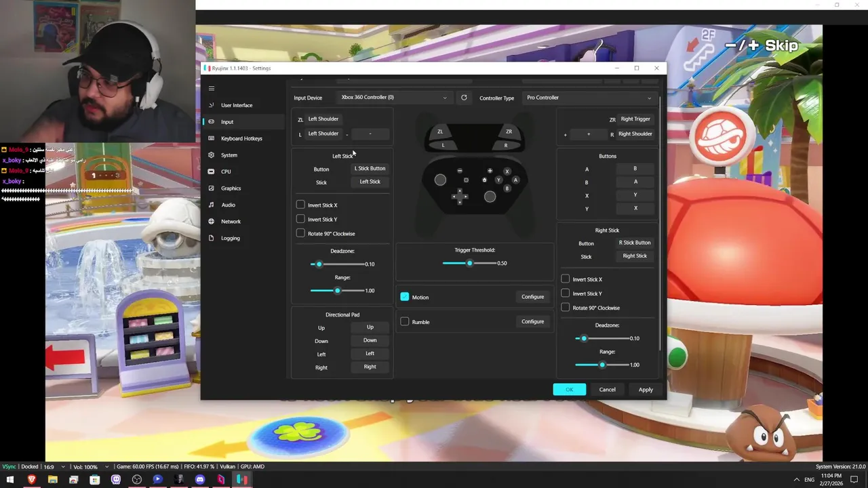868x488 pixels.
Task: Remap the ZR Right Trigger binding
Action: click(635, 119)
